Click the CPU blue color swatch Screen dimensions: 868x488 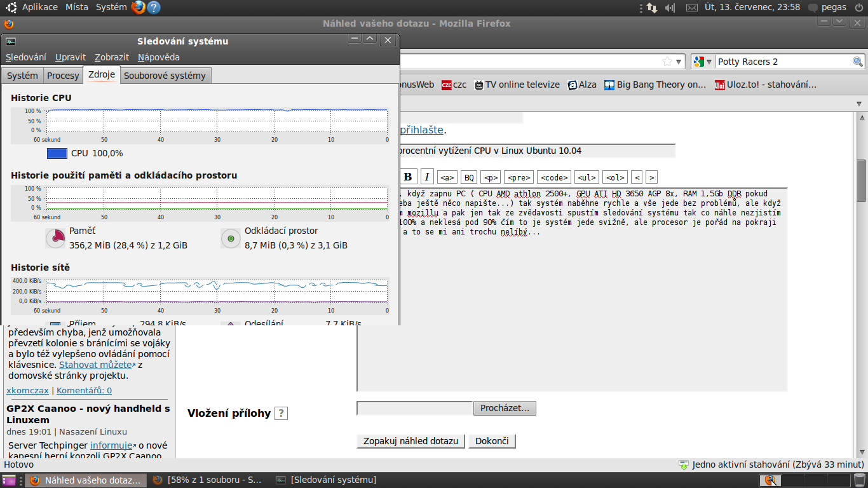click(57, 153)
